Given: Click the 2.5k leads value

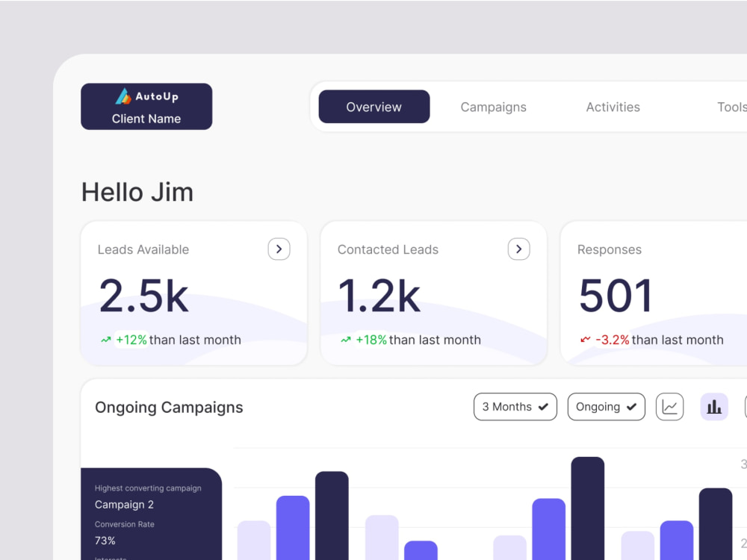Looking at the screenshot, I should coord(144,296).
